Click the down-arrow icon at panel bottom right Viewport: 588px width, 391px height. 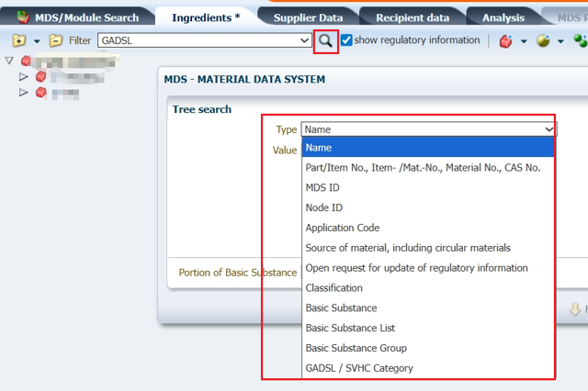point(575,309)
